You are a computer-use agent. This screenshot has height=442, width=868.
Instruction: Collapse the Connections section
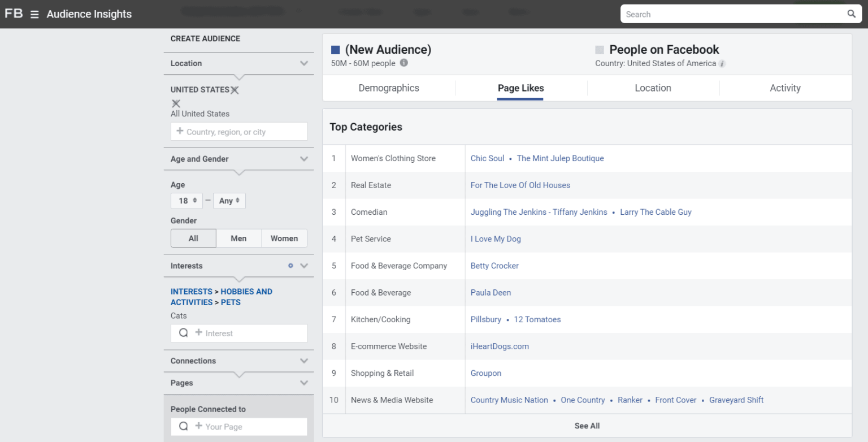point(304,361)
